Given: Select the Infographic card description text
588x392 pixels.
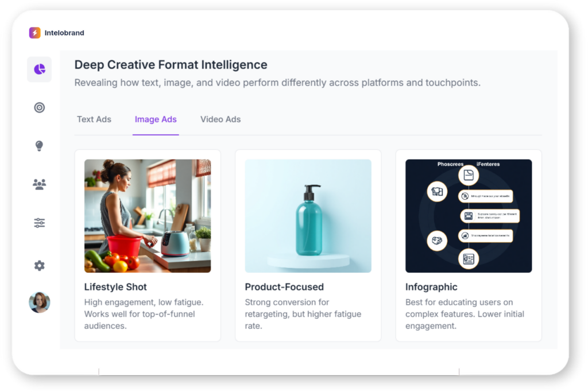Looking at the screenshot, I should click(465, 314).
